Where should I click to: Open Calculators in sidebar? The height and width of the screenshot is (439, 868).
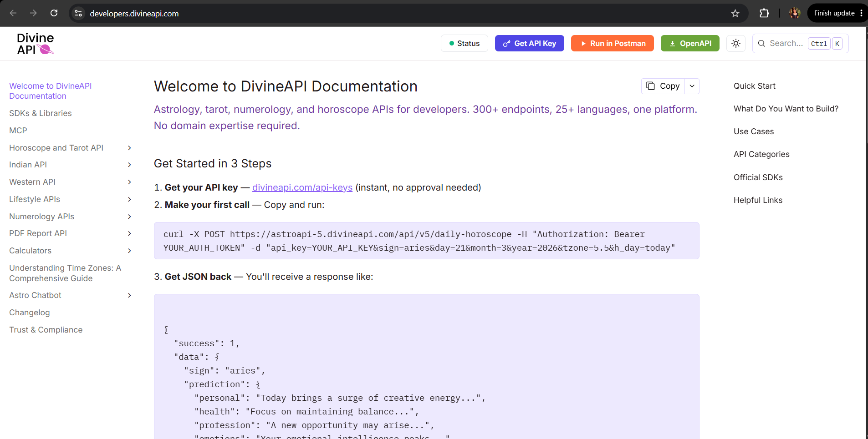tap(31, 251)
